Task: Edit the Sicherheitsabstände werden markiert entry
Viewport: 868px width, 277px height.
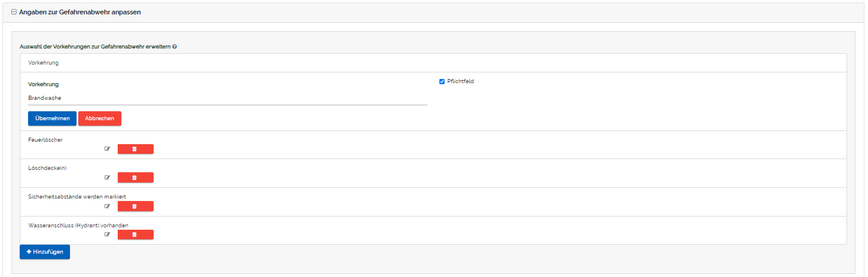Action: click(108, 206)
